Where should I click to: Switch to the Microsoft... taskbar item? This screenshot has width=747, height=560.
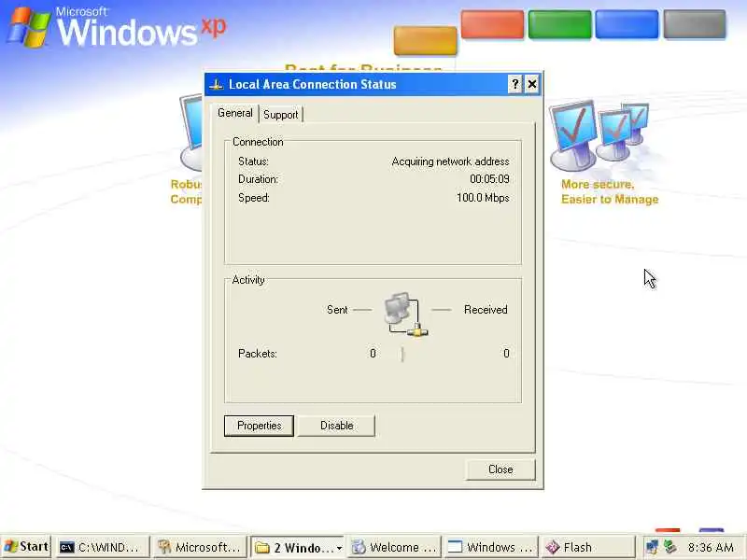201,547
